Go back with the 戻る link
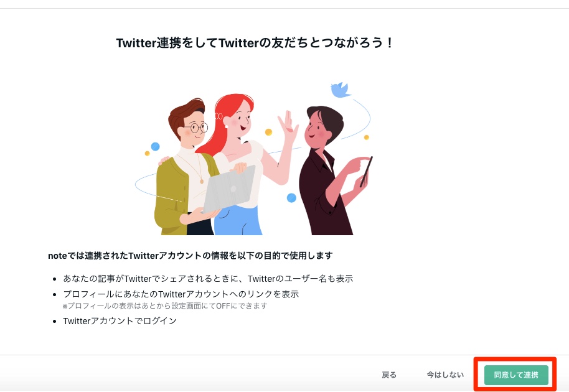The image size is (569, 392). [389, 375]
